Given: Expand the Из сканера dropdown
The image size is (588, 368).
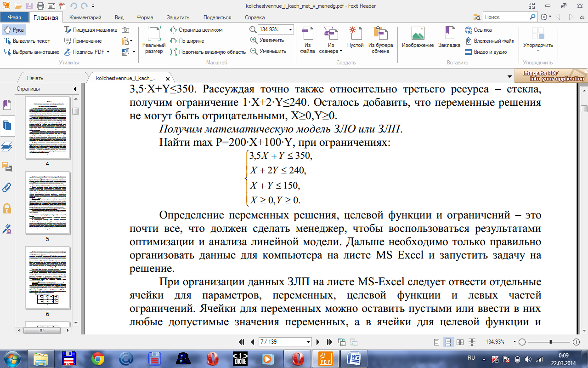Looking at the screenshot, I should coord(341,52).
